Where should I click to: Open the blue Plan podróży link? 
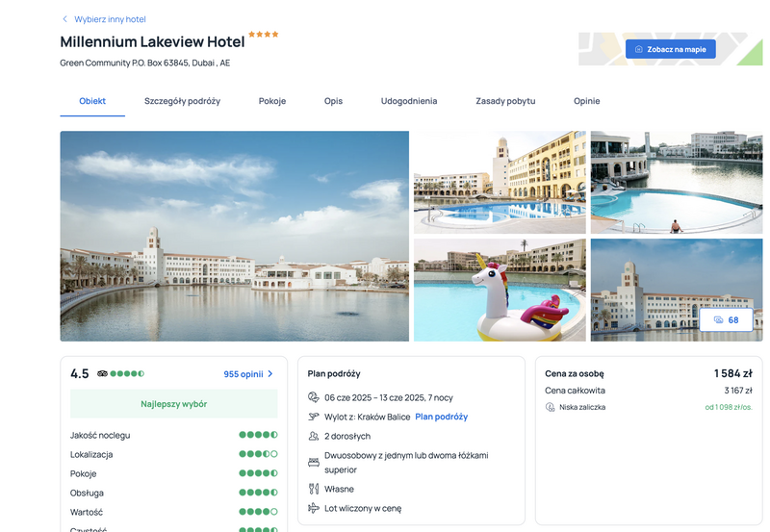(442, 417)
